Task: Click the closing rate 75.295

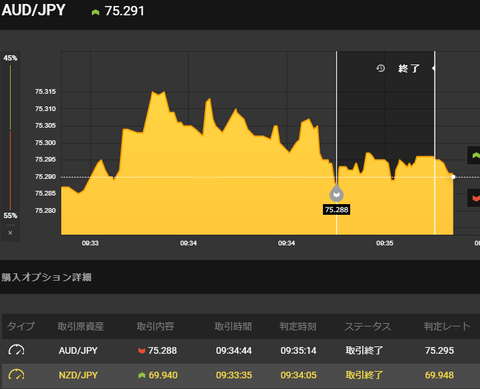Action: tap(439, 350)
